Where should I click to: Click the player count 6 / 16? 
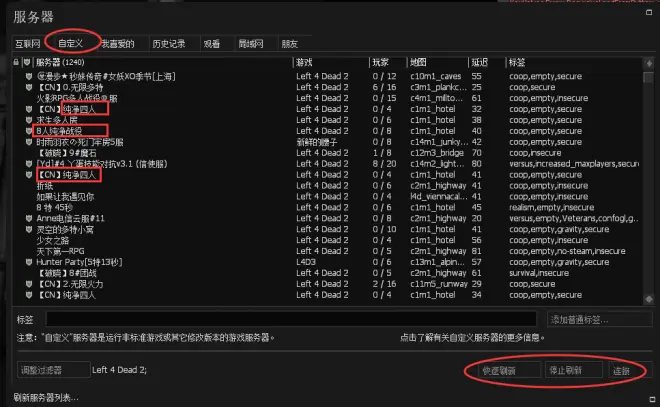tap(384, 87)
